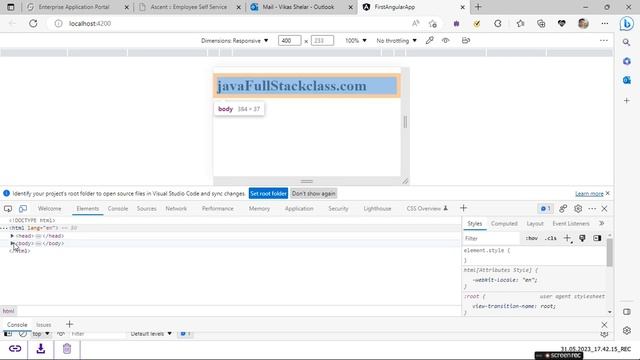
Task: Open the Lighthouse tab
Action: coord(377,209)
